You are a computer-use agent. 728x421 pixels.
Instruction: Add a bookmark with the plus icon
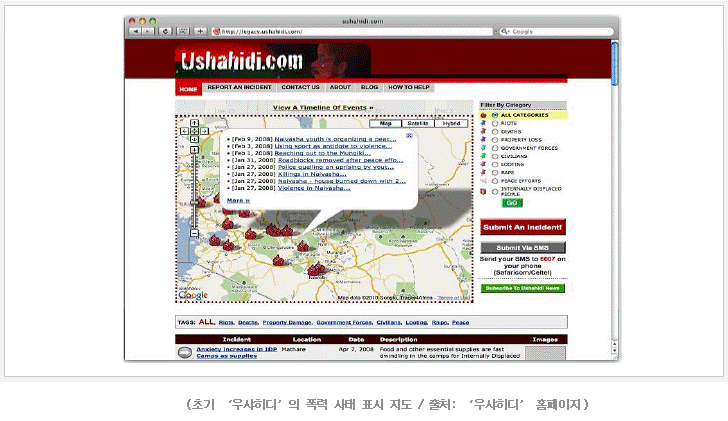200,32
